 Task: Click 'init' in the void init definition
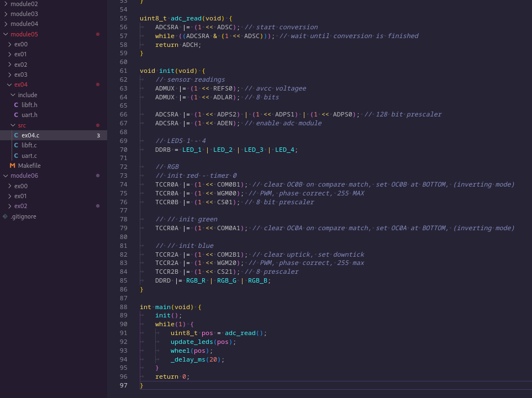(167, 71)
